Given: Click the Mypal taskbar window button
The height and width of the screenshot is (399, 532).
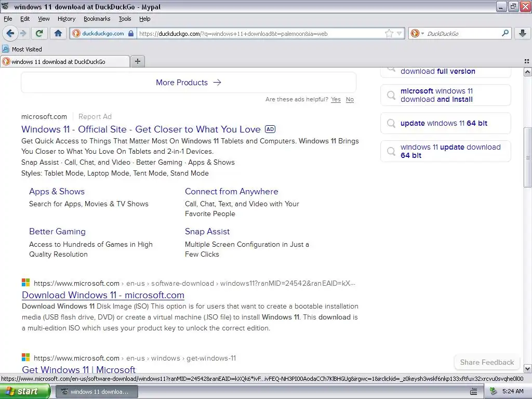Looking at the screenshot, I should click(x=96, y=392).
